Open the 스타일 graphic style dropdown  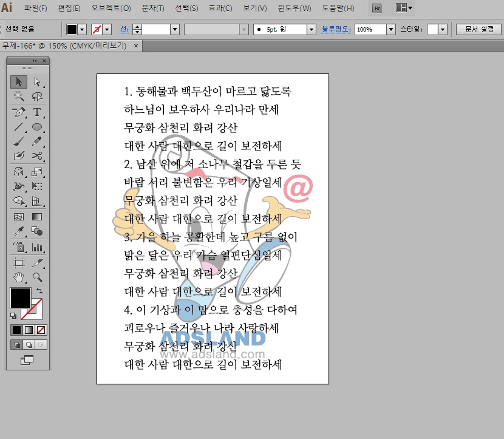[443, 30]
